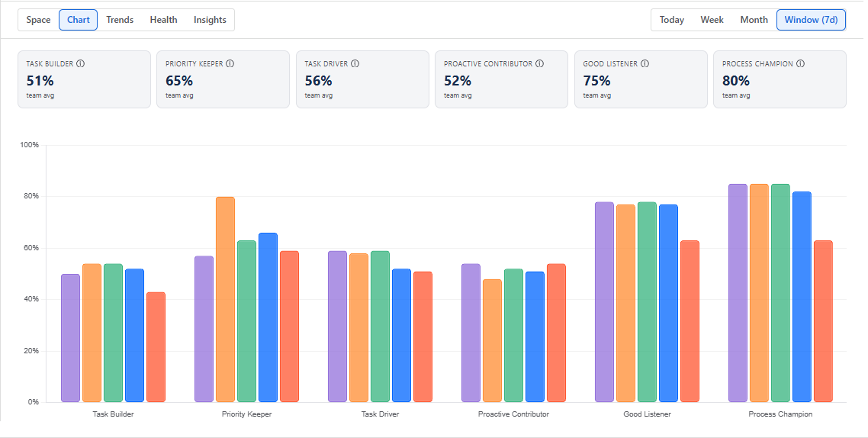
Task: Click the 60% y-axis label
Action: pos(31,248)
